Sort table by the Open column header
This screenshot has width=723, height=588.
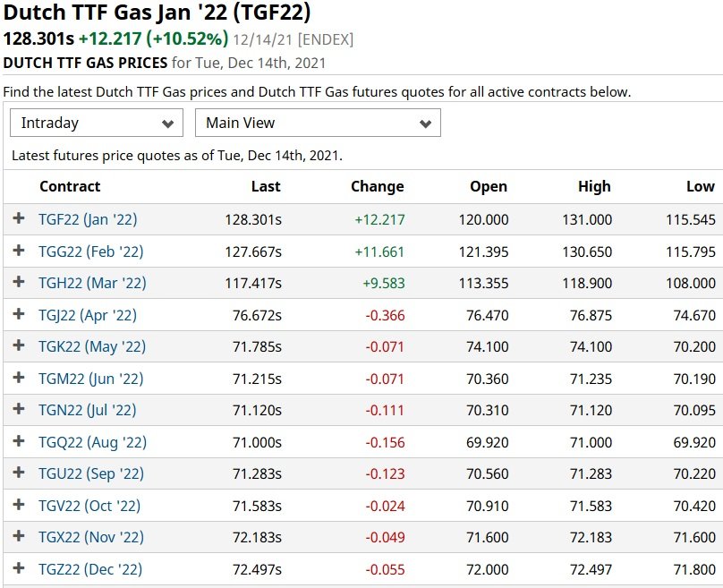[x=489, y=186]
